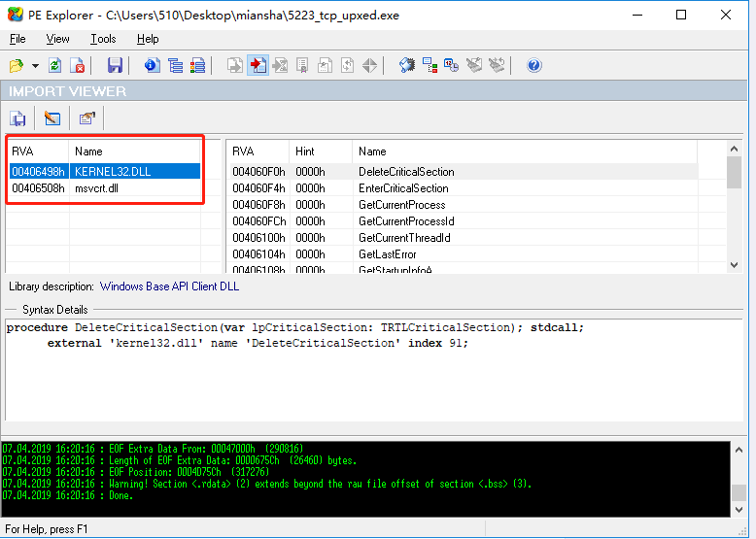The width and height of the screenshot is (756, 539).
Task: Click the import viewer pencil edit icon
Action: (x=52, y=118)
